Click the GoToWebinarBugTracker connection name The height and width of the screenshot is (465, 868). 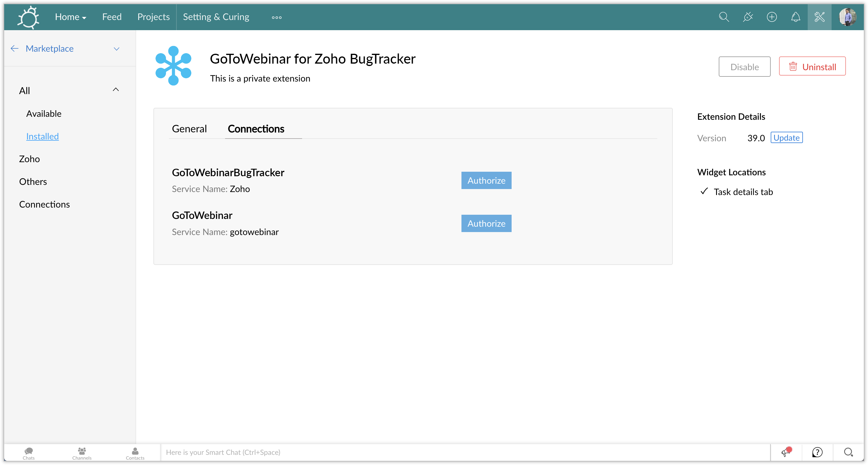click(x=228, y=173)
